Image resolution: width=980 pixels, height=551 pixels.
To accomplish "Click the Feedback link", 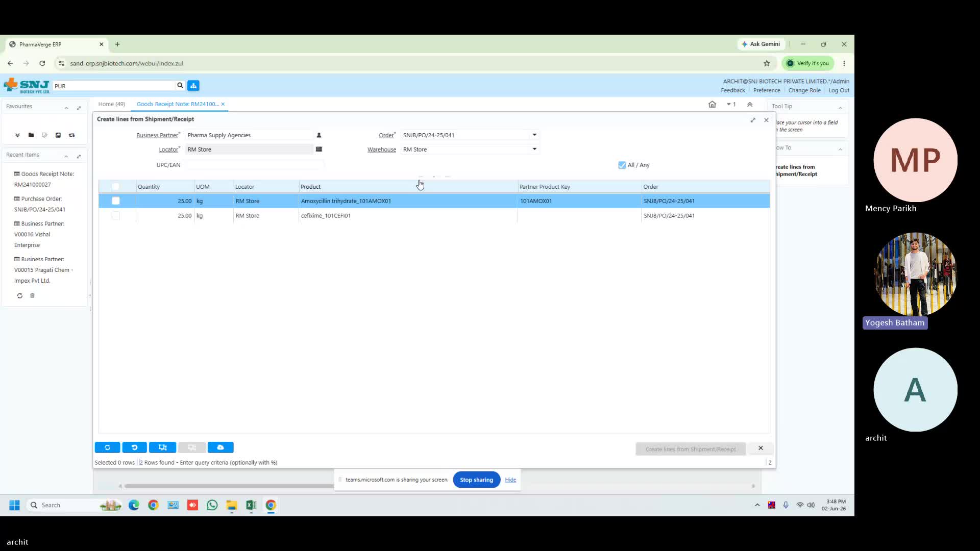I will click(x=733, y=90).
